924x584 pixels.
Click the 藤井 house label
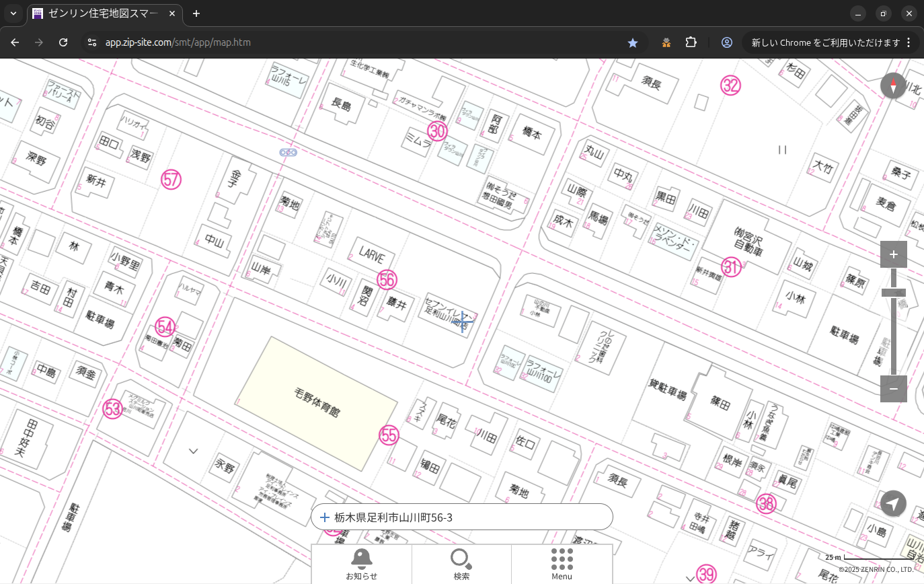pos(397,305)
